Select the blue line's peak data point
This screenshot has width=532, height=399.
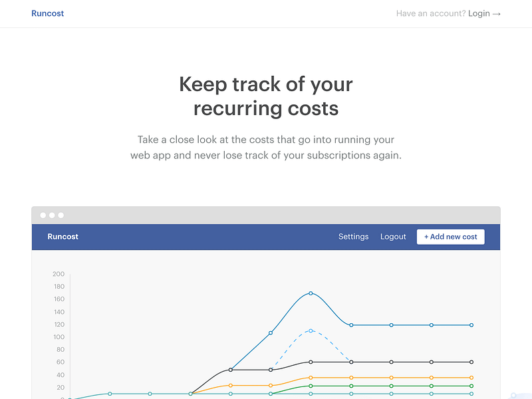pyautogui.click(x=311, y=293)
